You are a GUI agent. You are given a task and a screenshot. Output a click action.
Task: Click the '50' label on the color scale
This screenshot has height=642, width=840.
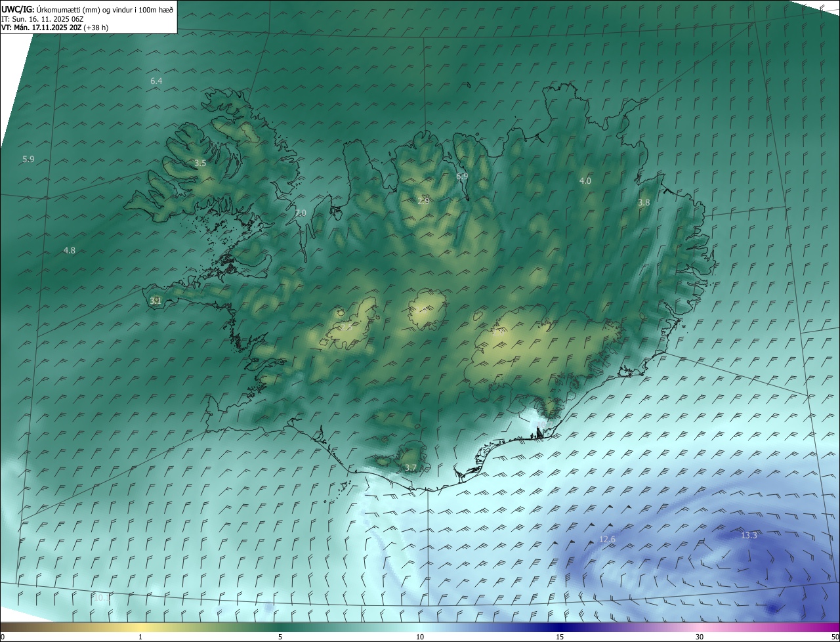tap(835, 637)
